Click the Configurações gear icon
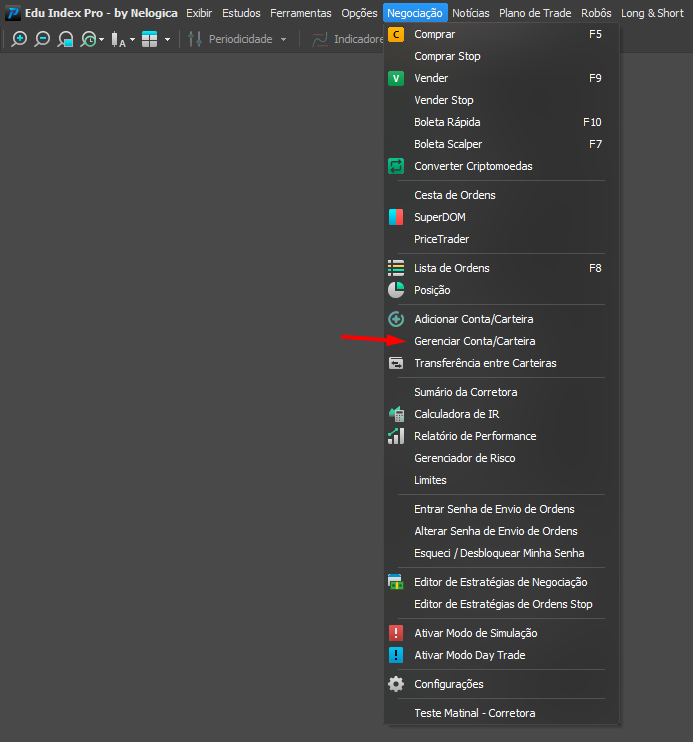 [396, 684]
